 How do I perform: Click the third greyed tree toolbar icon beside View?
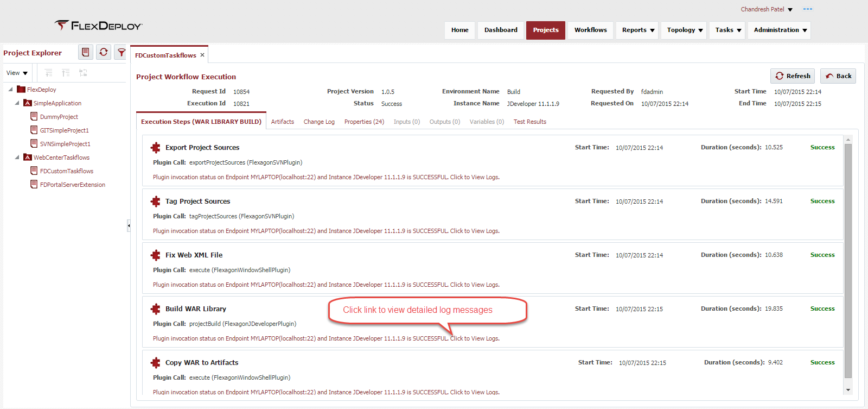[x=83, y=73]
